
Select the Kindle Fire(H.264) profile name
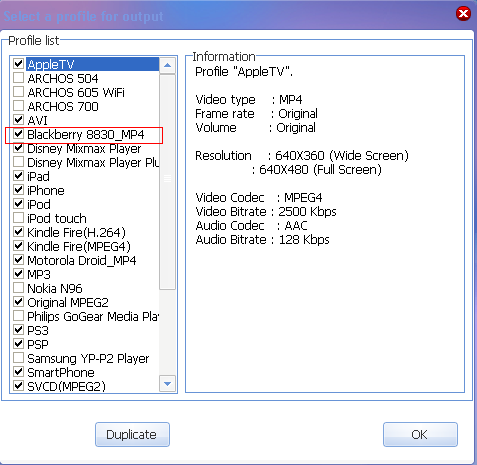[x=76, y=233]
